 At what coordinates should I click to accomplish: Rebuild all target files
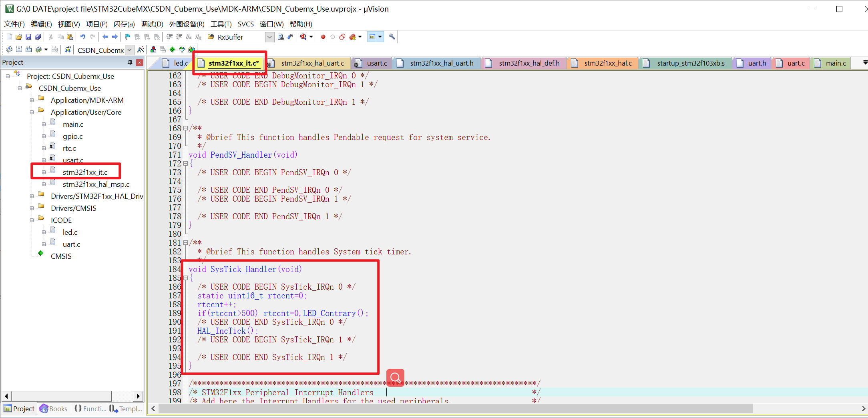click(28, 50)
